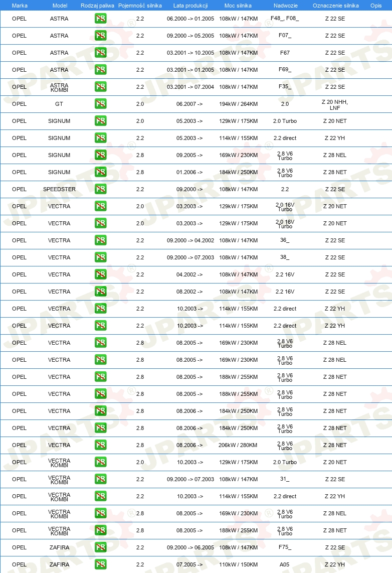Click the fuel icon for VECTRA KOMBI 2.0 Turbo
Screen dimensions: 392x573
100,462
